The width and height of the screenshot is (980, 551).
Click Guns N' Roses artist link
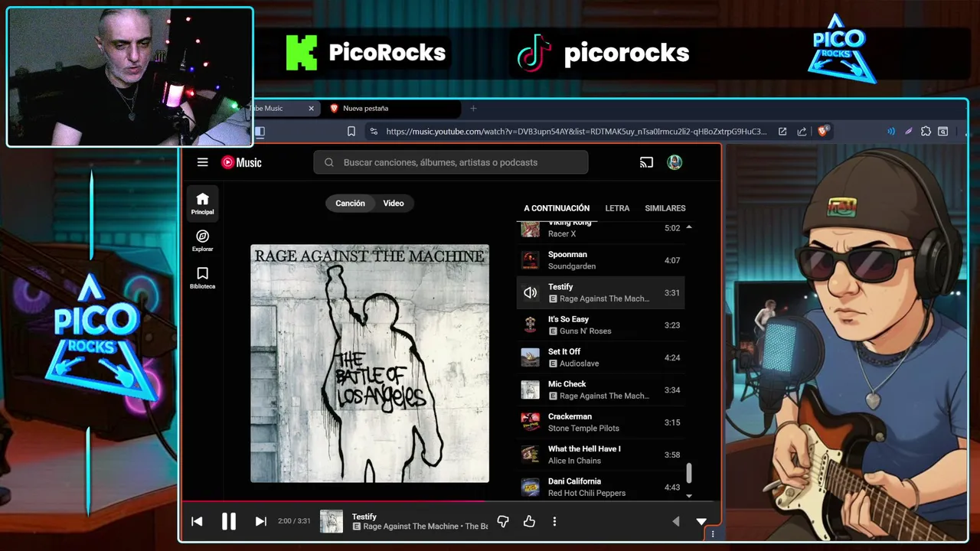click(x=585, y=331)
